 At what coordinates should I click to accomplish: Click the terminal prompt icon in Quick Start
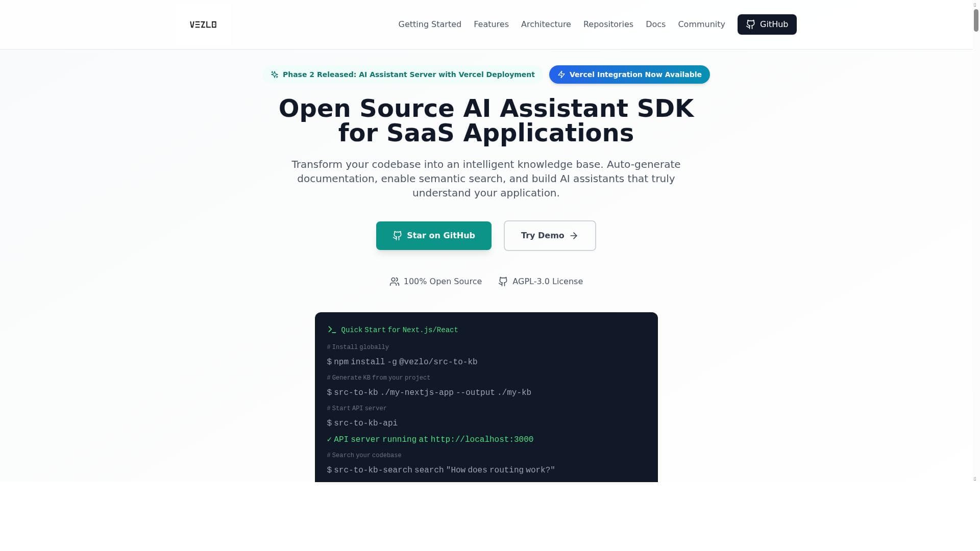pyautogui.click(x=332, y=330)
